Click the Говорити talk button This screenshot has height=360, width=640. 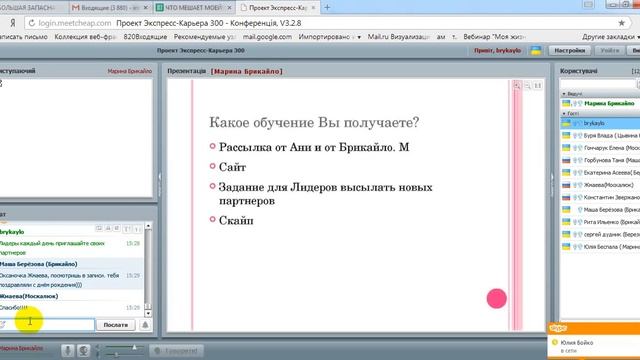(177, 351)
